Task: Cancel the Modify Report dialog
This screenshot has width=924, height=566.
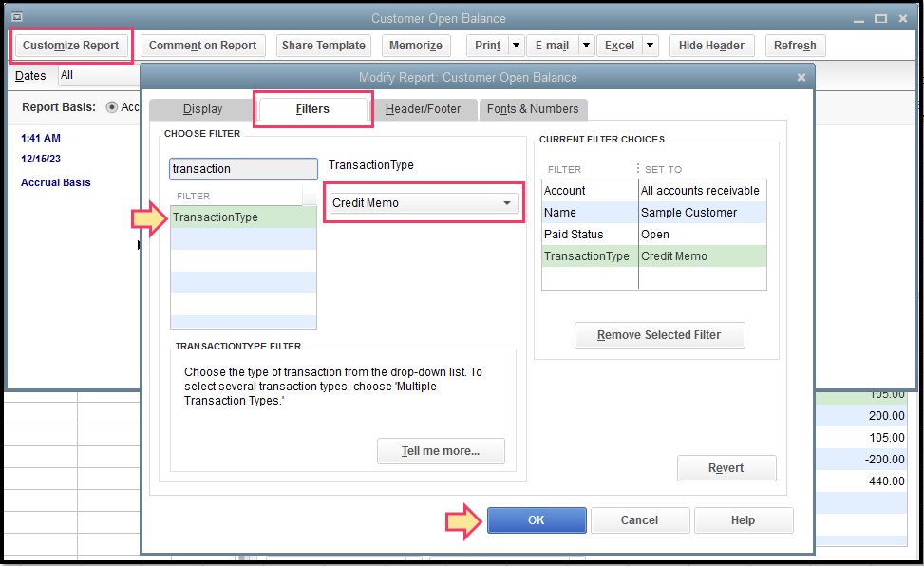Action: coord(639,520)
